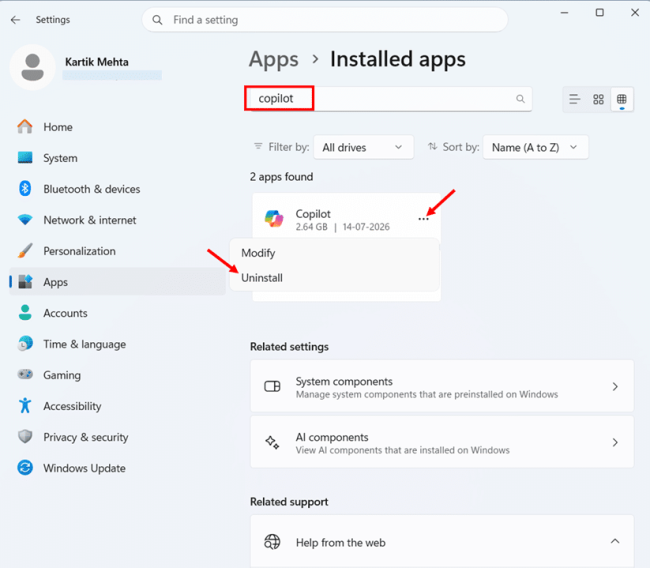Open Bluetooth & devices settings
The width and height of the screenshot is (650, 568).
(x=118, y=189)
